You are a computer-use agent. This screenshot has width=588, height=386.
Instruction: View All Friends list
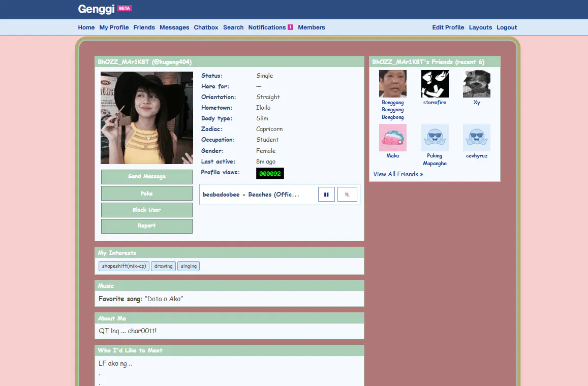[398, 174]
